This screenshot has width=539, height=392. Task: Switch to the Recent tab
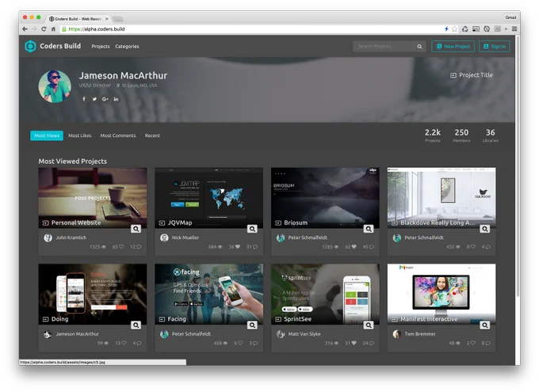coord(152,135)
